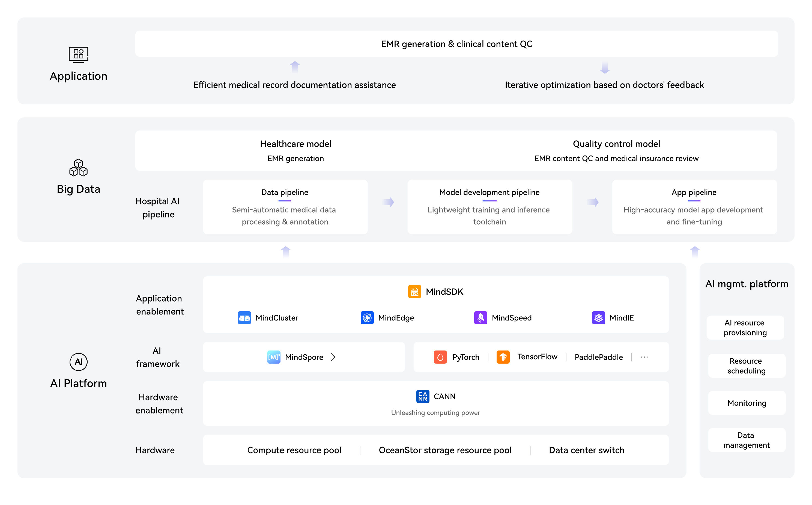Select the Data pipeline card

[x=285, y=207]
